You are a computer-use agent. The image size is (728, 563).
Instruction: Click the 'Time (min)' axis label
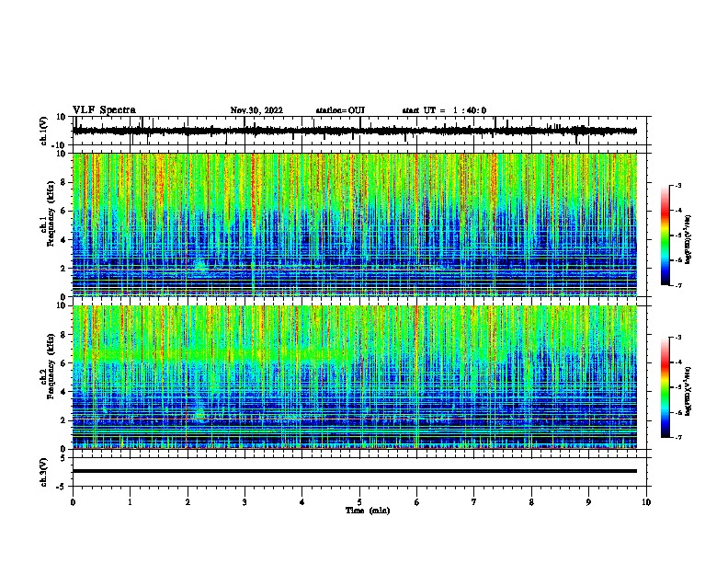coord(368,511)
